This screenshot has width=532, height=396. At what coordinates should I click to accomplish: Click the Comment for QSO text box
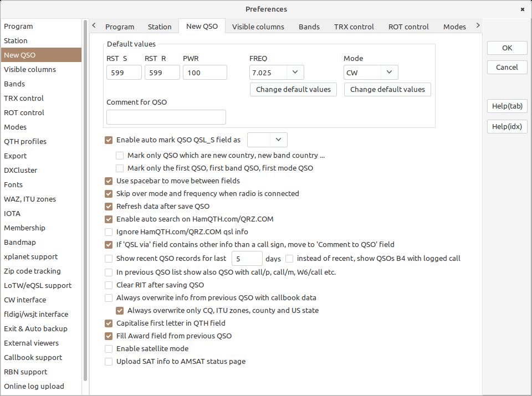(166, 117)
